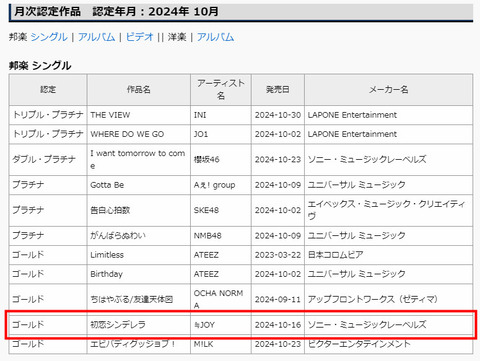Select the date 2024-10-16
This screenshot has height=361, width=480.
(278, 325)
